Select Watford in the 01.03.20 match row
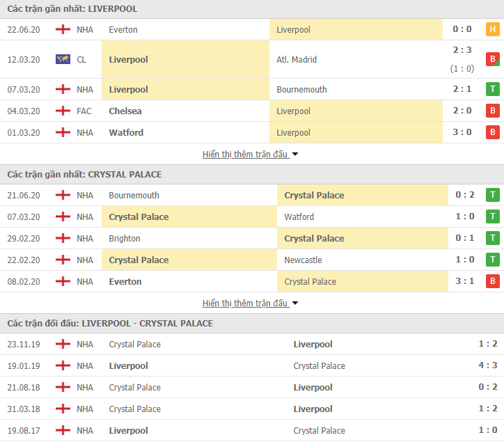The height and width of the screenshot is (442, 504). point(126,132)
